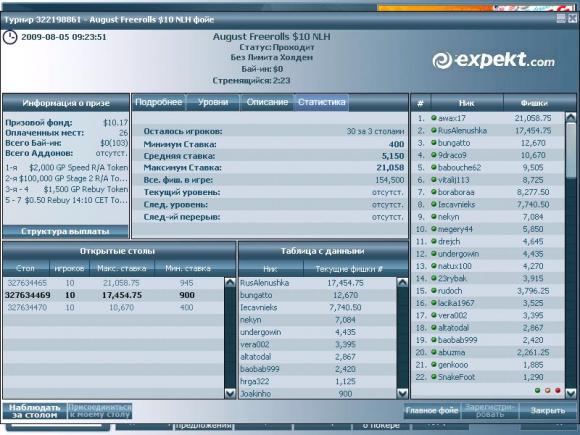The height and width of the screenshot is (435, 580).
Task: Click scroll-up arrow of the player ranking list
Action: coord(571,118)
